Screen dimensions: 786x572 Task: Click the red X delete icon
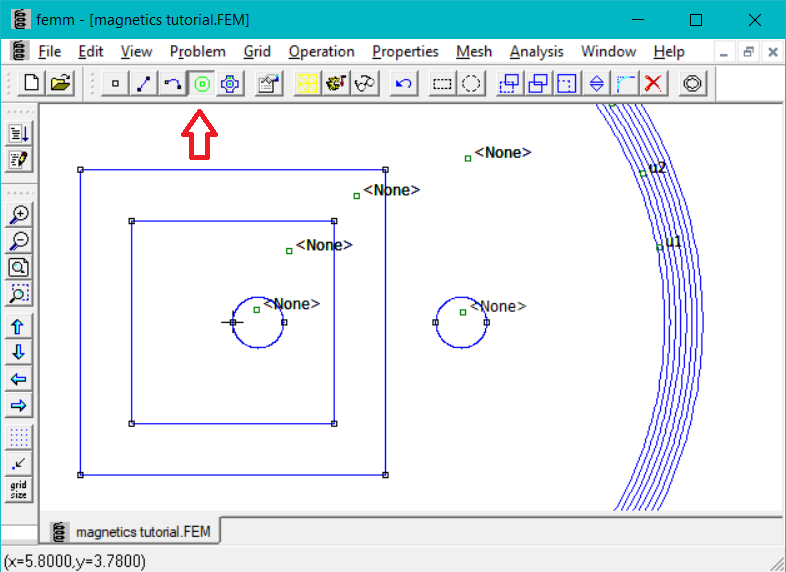(x=654, y=84)
